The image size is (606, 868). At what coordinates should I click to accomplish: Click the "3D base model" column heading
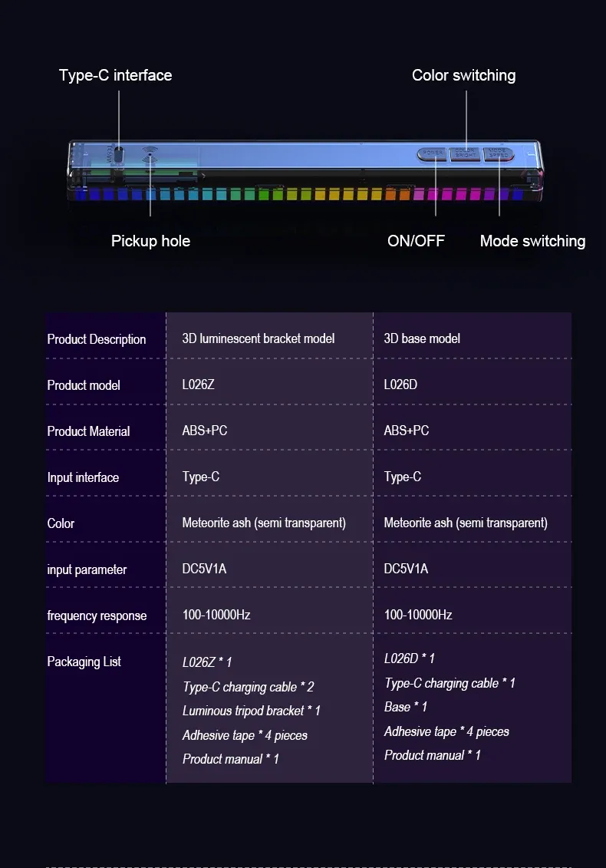(x=422, y=338)
